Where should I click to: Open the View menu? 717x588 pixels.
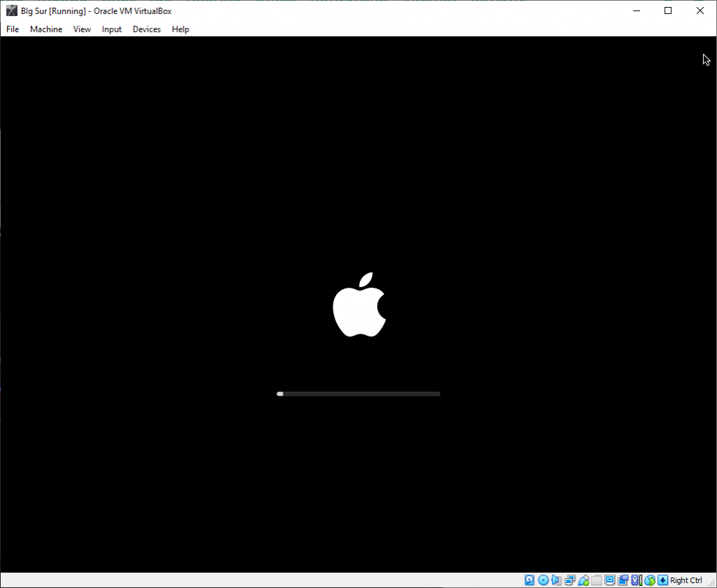pos(81,29)
